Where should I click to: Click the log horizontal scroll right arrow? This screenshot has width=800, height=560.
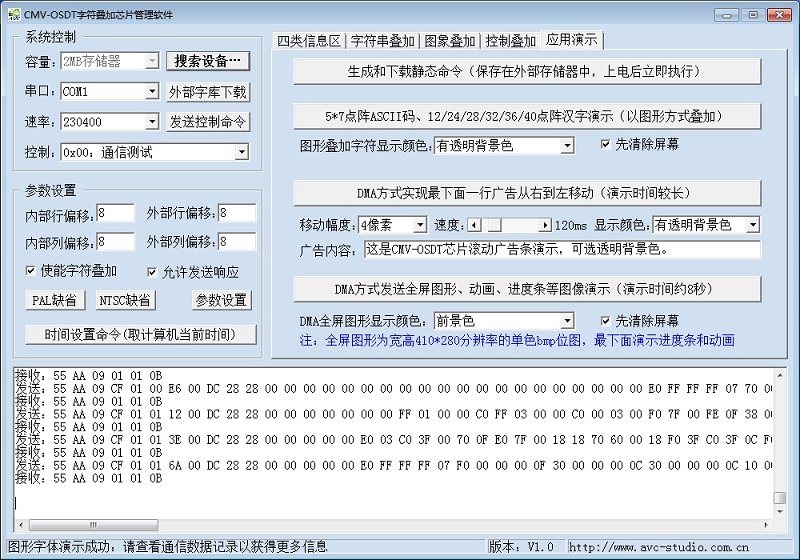(x=766, y=525)
